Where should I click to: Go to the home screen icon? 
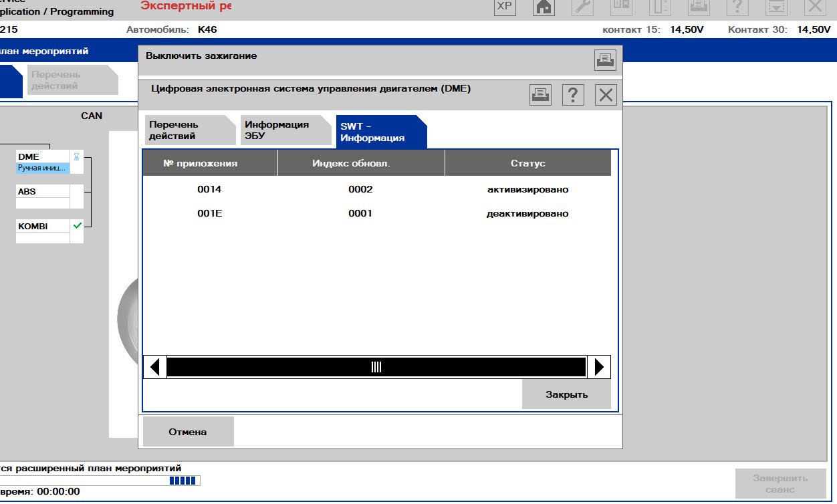click(544, 6)
